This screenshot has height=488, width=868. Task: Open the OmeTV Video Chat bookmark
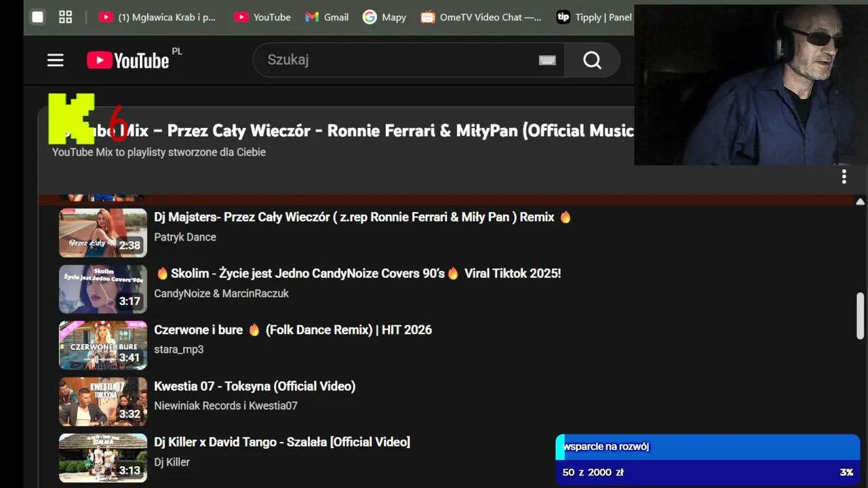pyautogui.click(x=481, y=17)
